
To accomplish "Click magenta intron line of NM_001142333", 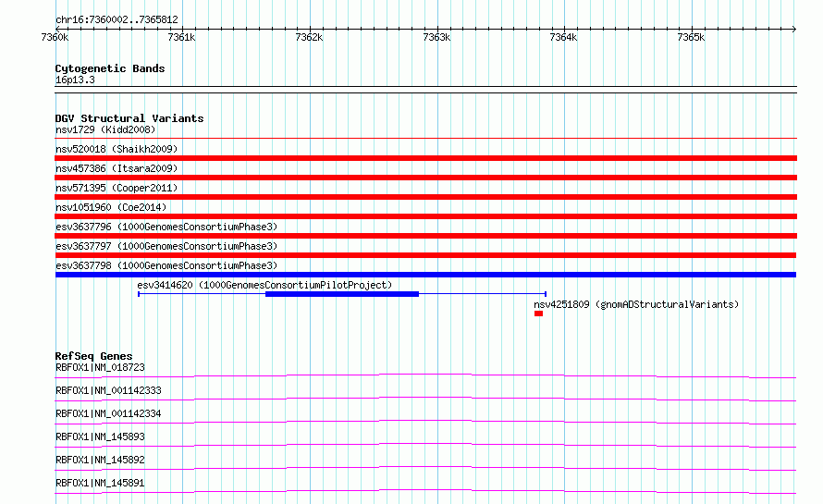I will (x=425, y=399).
